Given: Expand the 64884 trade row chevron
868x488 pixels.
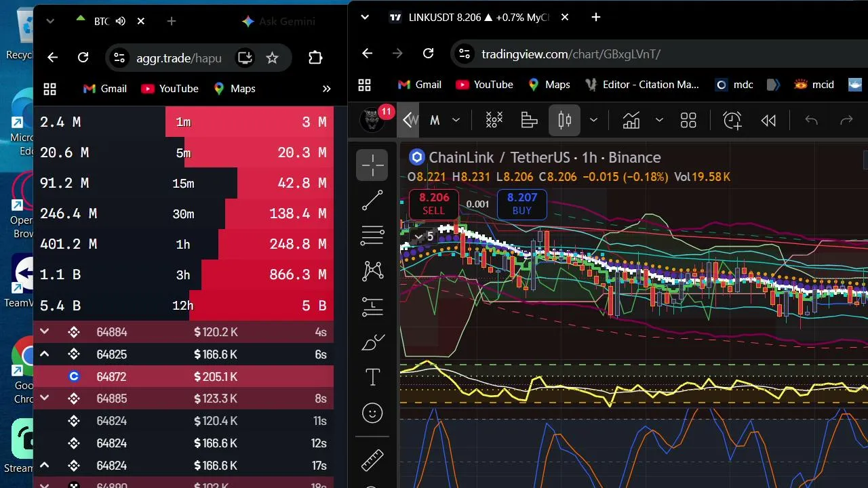Looking at the screenshot, I should 45,332.
